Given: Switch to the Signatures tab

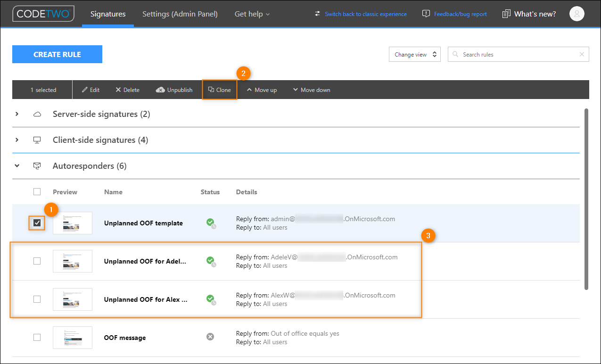Looking at the screenshot, I should pyautogui.click(x=108, y=14).
